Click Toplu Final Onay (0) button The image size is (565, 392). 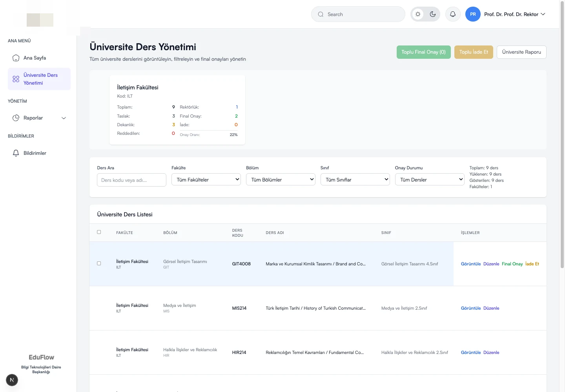click(x=423, y=52)
